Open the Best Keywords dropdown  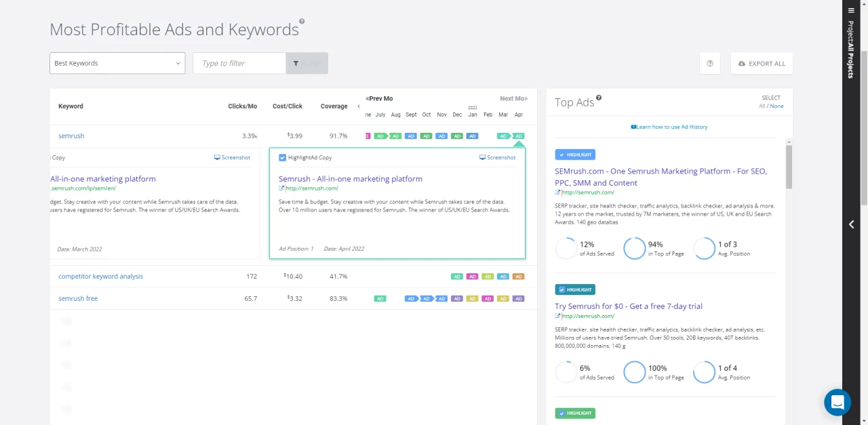coord(117,63)
